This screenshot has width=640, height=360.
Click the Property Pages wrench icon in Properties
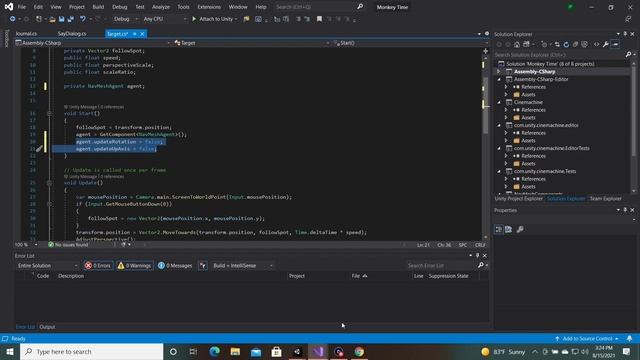point(520,229)
